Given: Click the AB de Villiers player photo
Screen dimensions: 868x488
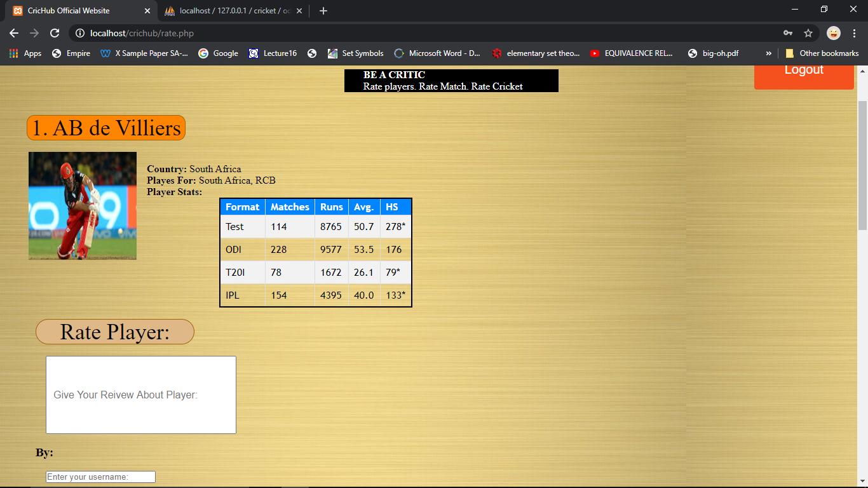Looking at the screenshot, I should [83, 206].
